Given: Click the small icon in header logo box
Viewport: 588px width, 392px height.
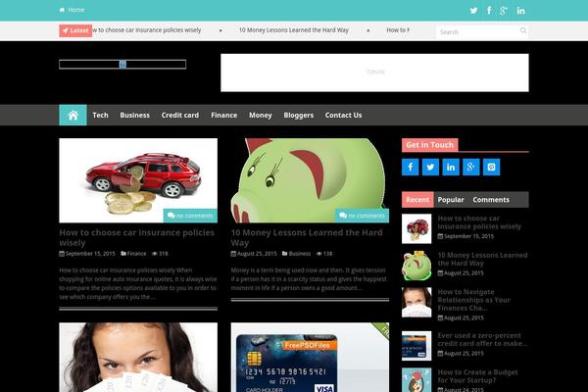Looking at the screenshot, I should [122, 64].
